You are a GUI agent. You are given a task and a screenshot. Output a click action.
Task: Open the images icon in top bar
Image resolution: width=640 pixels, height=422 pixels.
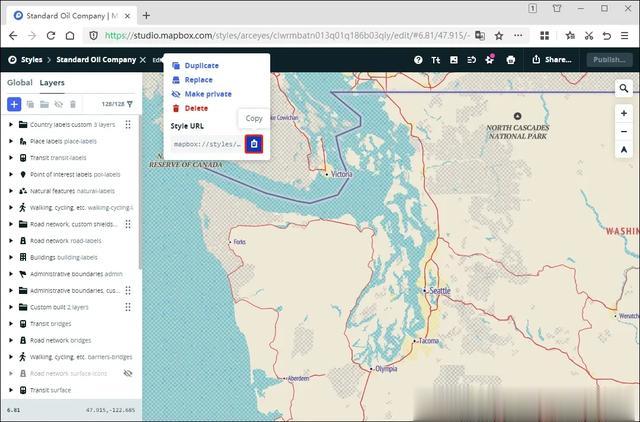(x=453, y=60)
